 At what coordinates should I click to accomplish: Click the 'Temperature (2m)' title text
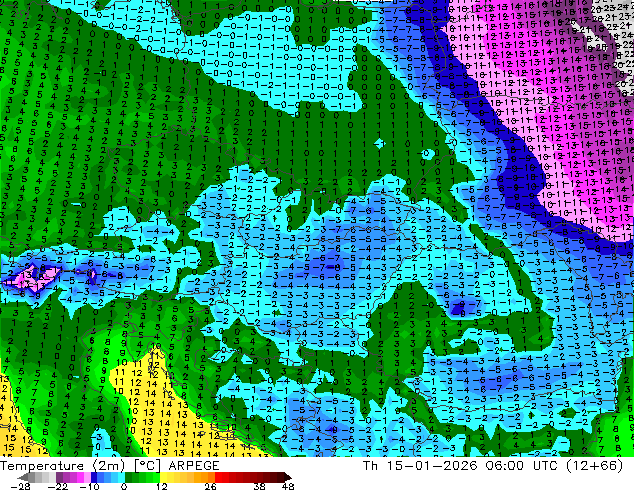pyautogui.click(x=62, y=466)
